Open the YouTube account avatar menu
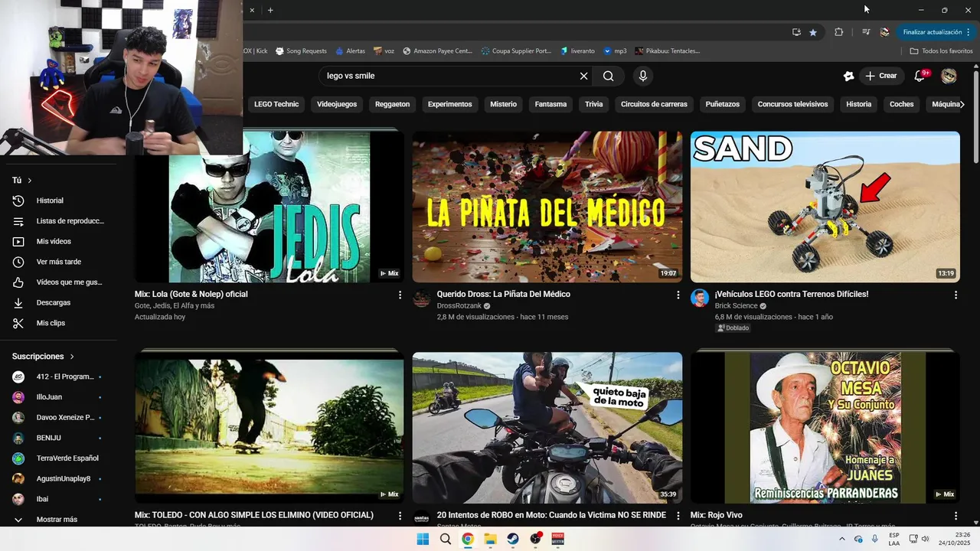This screenshot has width=980, height=551. pyautogui.click(x=949, y=76)
